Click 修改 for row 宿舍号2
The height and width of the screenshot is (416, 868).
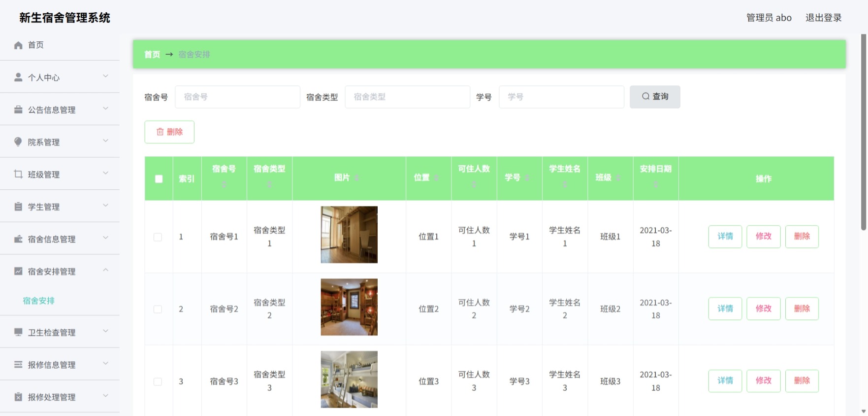pyautogui.click(x=764, y=309)
